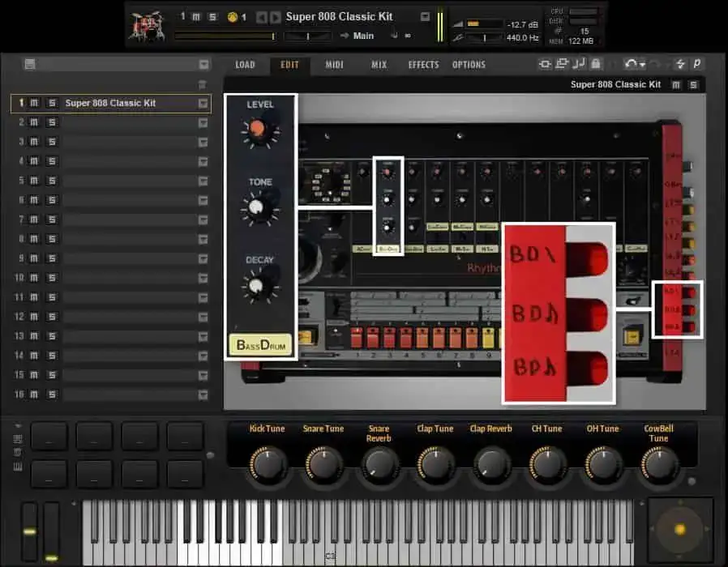This screenshot has width=728, height=567.
Task: Switch to the LOAD tab
Action: pyautogui.click(x=245, y=65)
